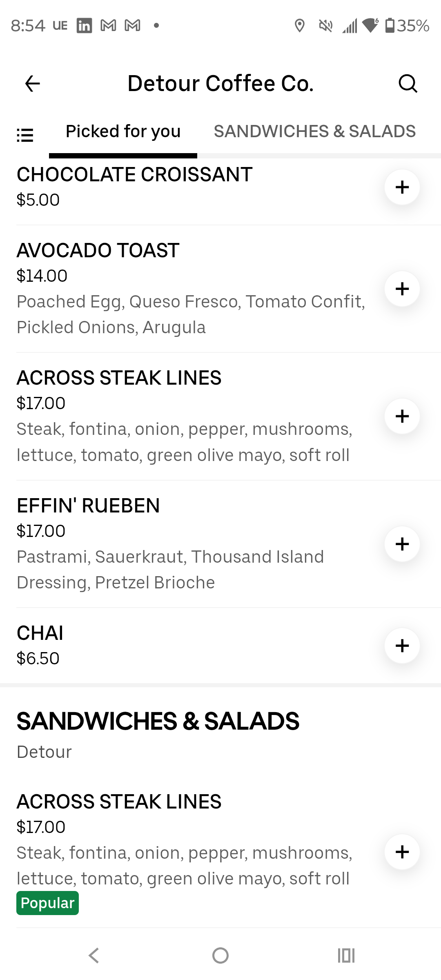View Effin' Rueben item details

click(x=88, y=506)
